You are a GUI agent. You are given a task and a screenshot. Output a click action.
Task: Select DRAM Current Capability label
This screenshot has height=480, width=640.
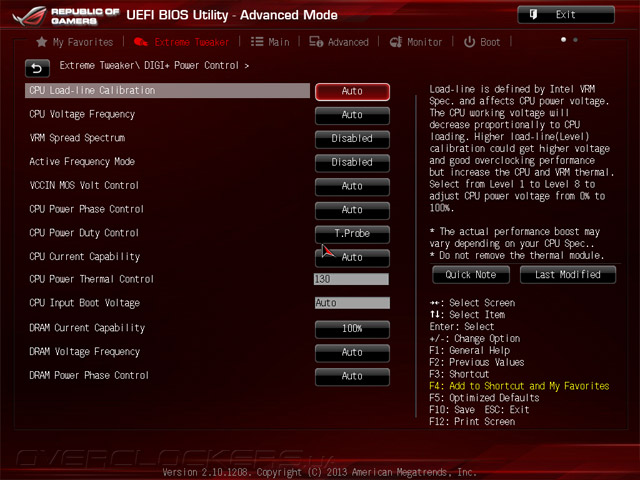pyautogui.click(x=87, y=328)
